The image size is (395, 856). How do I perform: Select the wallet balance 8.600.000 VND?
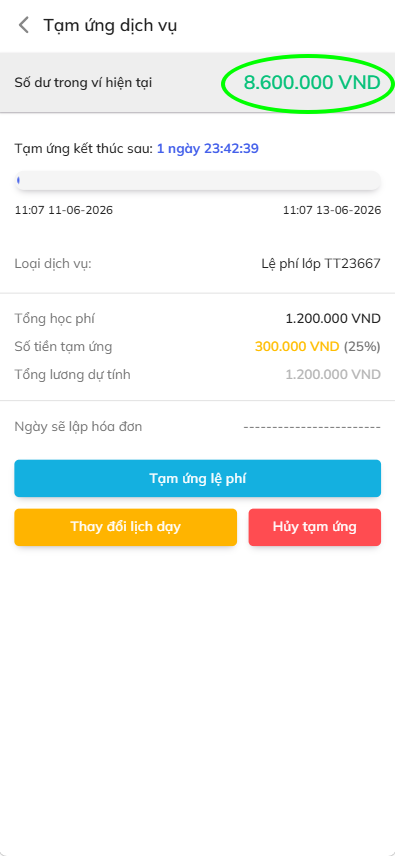point(312,83)
